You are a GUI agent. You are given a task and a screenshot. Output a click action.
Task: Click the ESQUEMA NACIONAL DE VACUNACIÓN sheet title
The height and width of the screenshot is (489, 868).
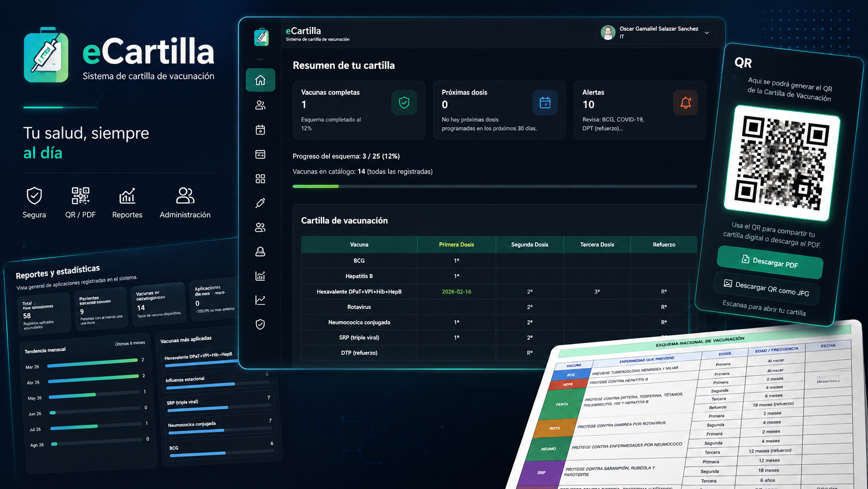click(x=700, y=341)
